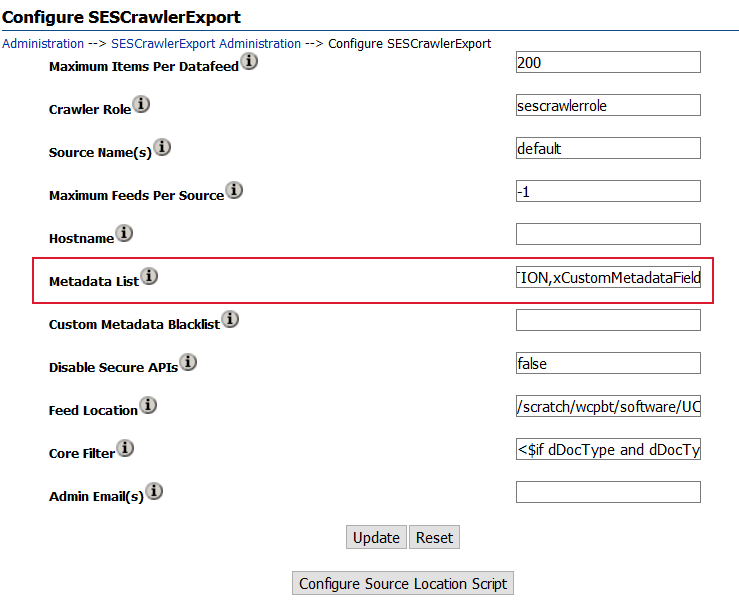
Task: Click the Maximum Items Per Datafeed field
Action: pos(608,62)
